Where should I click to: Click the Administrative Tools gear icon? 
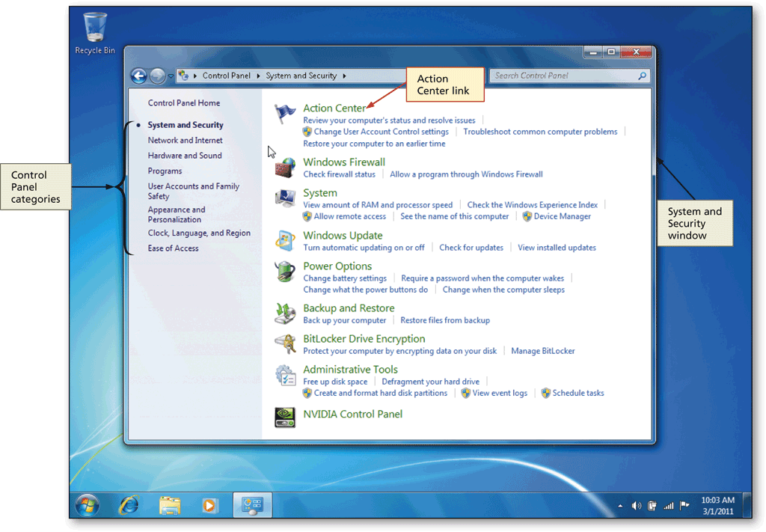[285, 375]
